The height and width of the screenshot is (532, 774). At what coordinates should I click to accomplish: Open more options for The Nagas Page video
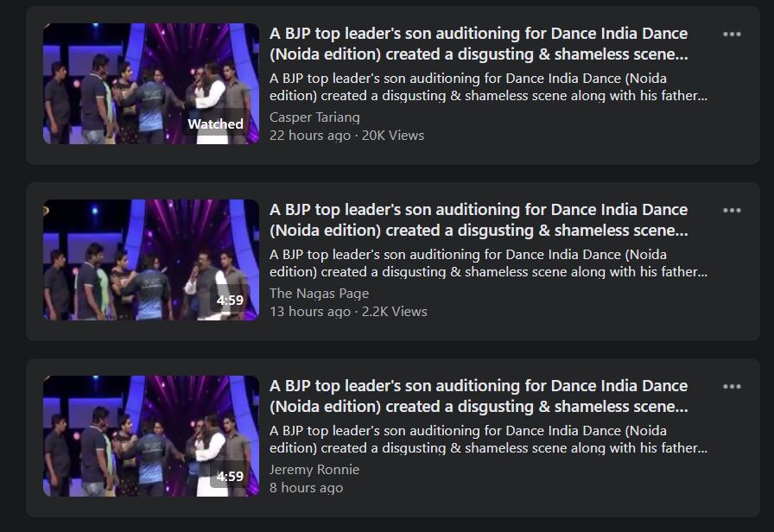[732, 210]
